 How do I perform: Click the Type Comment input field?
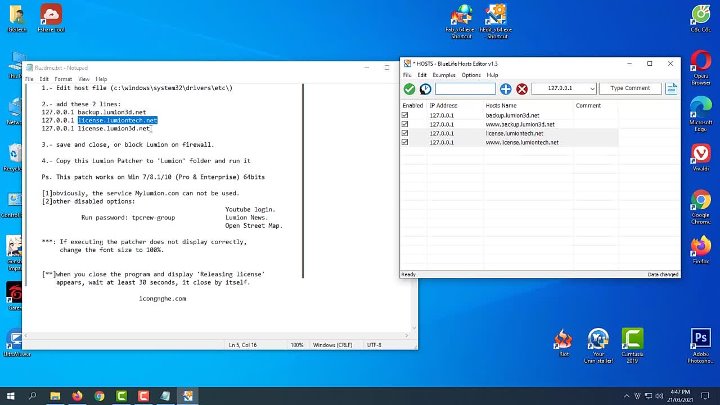coord(630,88)
